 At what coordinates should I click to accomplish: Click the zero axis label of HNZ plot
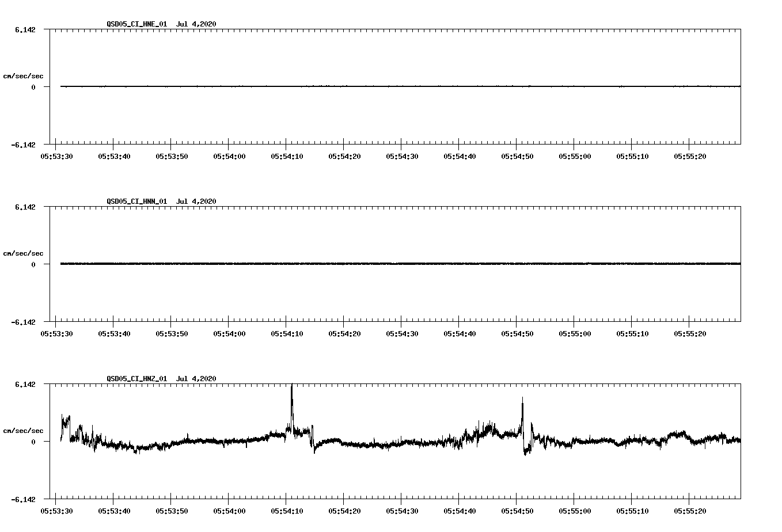point(33,442)
